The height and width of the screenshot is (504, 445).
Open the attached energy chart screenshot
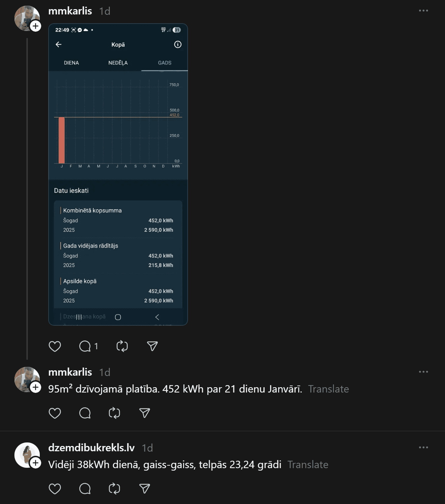118,174
